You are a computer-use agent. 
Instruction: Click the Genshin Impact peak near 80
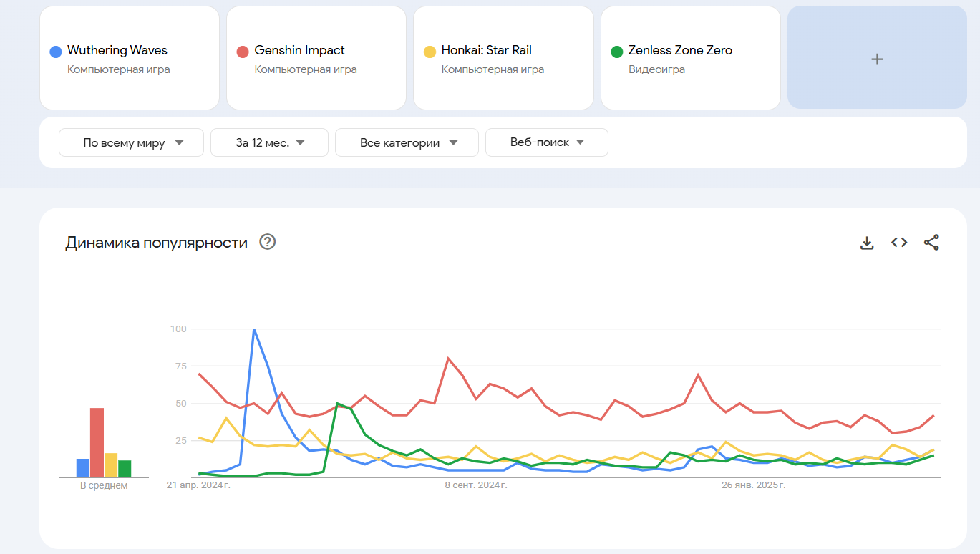click(448, 359)
